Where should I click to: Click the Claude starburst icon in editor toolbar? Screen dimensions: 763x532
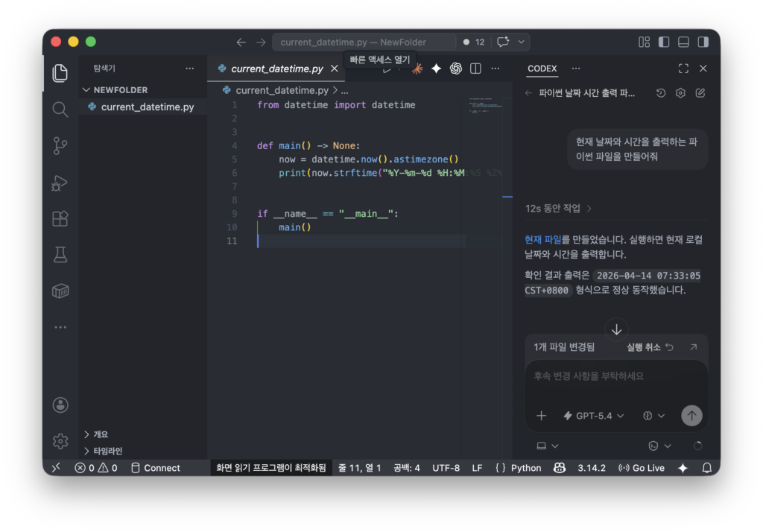point(417,69)
